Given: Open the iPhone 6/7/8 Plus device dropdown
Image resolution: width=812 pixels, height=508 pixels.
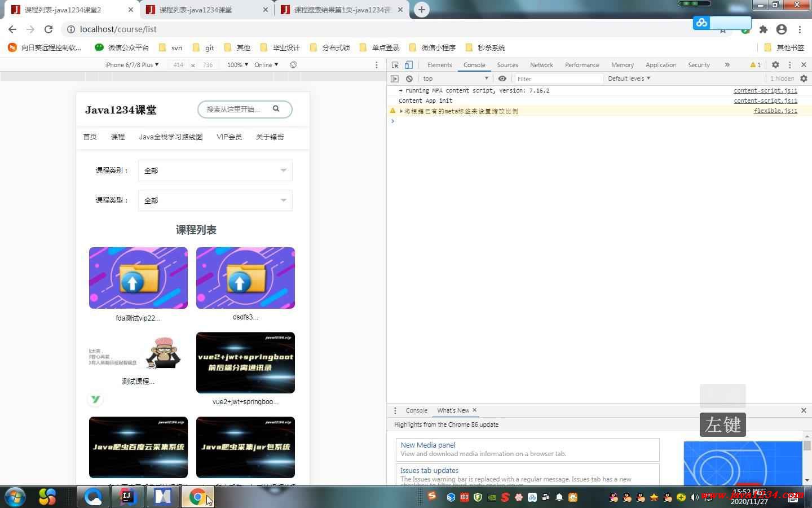Looking at the screenshot, I should point(132,65).
